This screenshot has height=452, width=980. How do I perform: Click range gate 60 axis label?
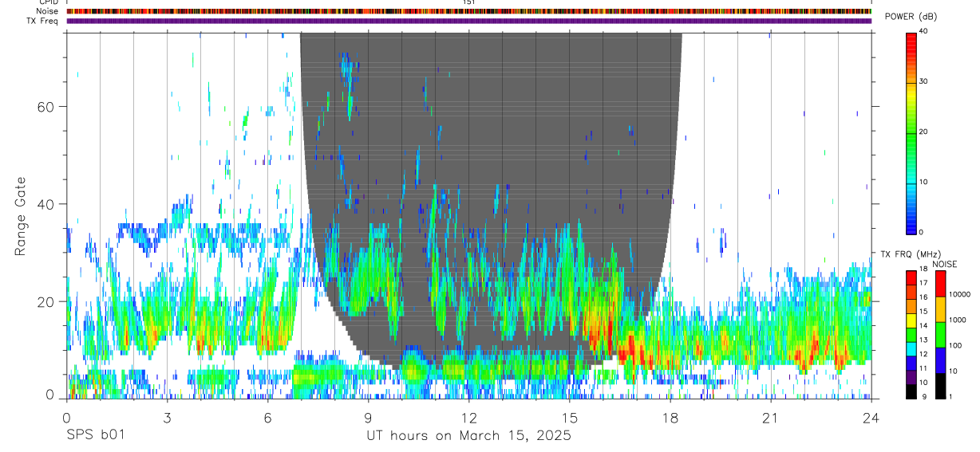(x=47, y=106)
